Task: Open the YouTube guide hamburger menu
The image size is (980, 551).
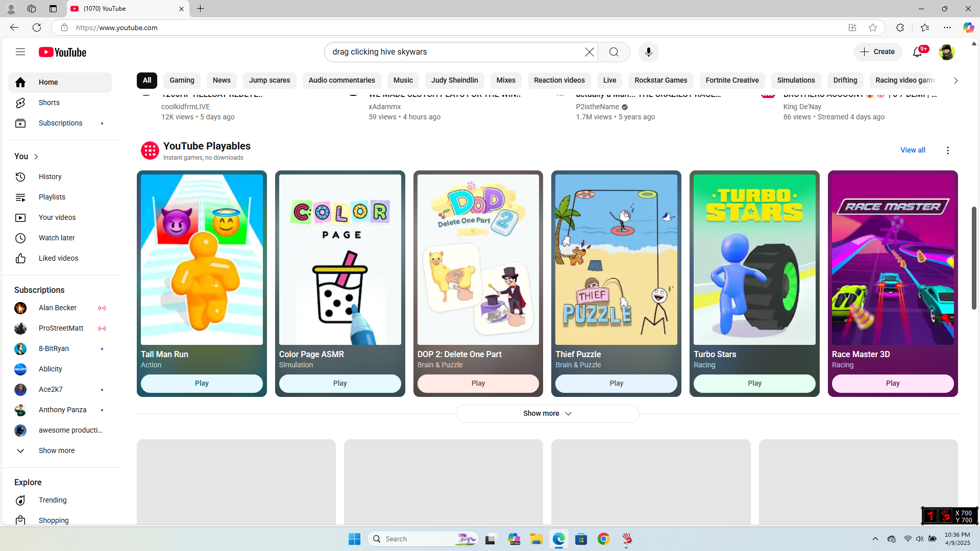Action: pos(20,52)
